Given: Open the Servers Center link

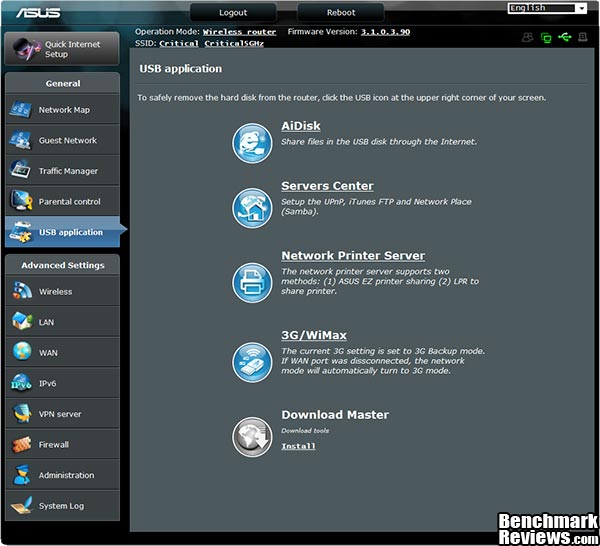Looking at the screenshot, I should click(x=327, y=186).
